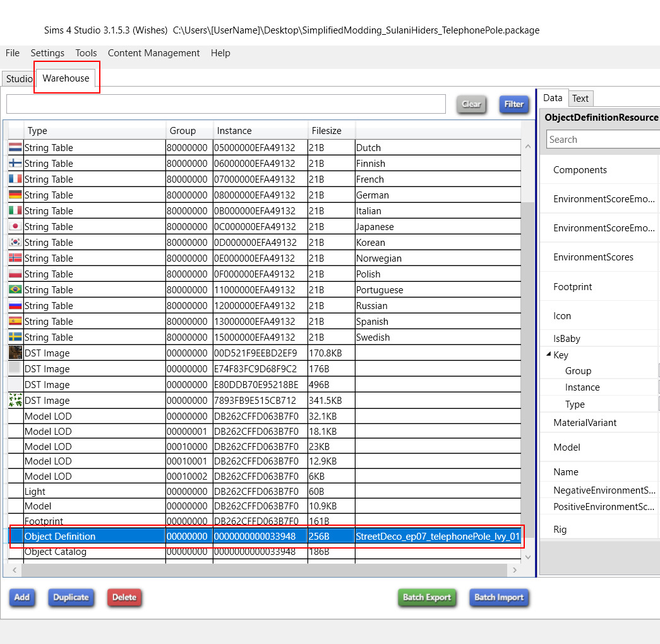Click the Dutch flag icon
The height and width of the screenshot is (644, 660).
tap(15, 147)
